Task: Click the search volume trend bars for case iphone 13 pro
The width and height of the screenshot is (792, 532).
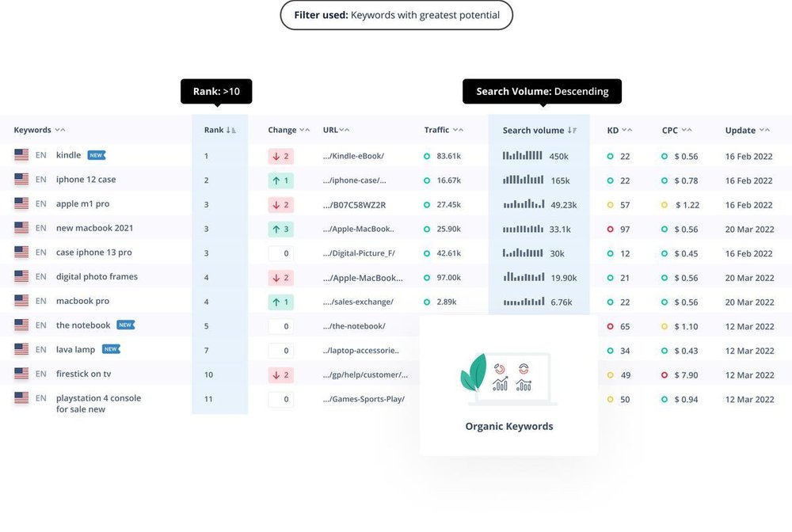Action: [523, 253]
